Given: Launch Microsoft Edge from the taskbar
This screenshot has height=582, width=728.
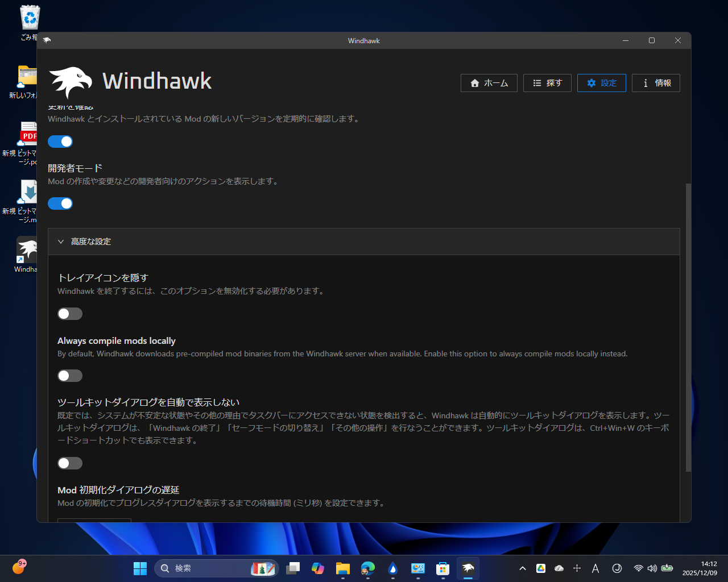Looking at the screenshot, I should click(367, 568).
